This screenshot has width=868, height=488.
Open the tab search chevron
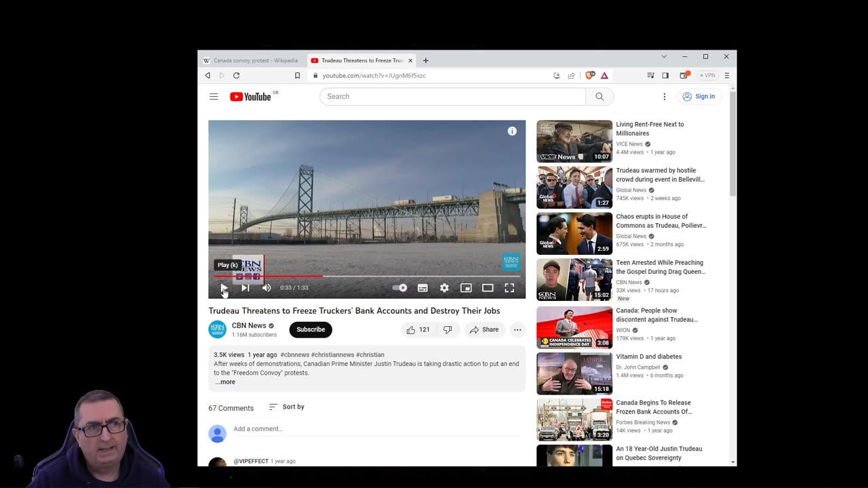click(664, 56)
